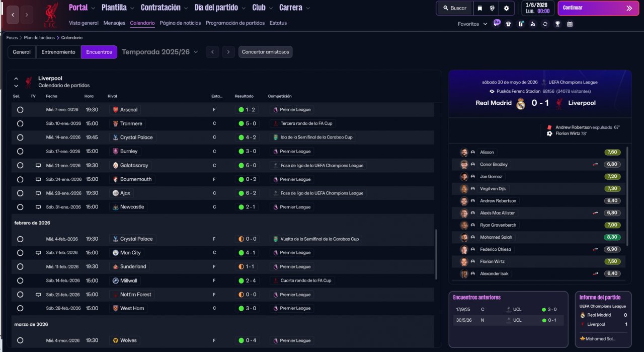Click Concertar amistosos button

pyautogui.click(x=265, y=52)
